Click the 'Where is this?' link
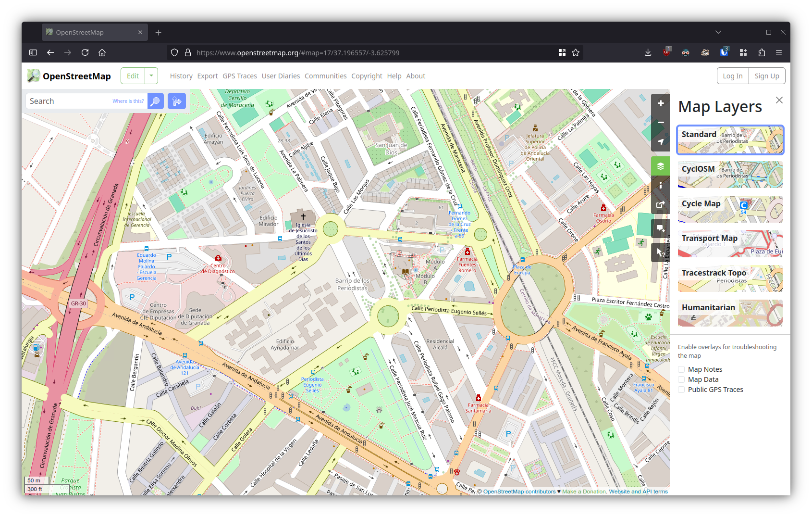 tap(128, 101)
